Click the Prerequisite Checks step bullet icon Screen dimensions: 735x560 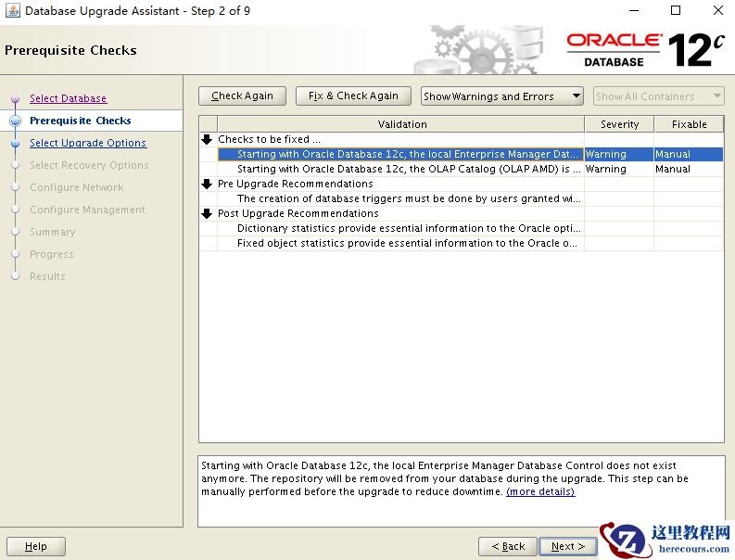[16, 121]
